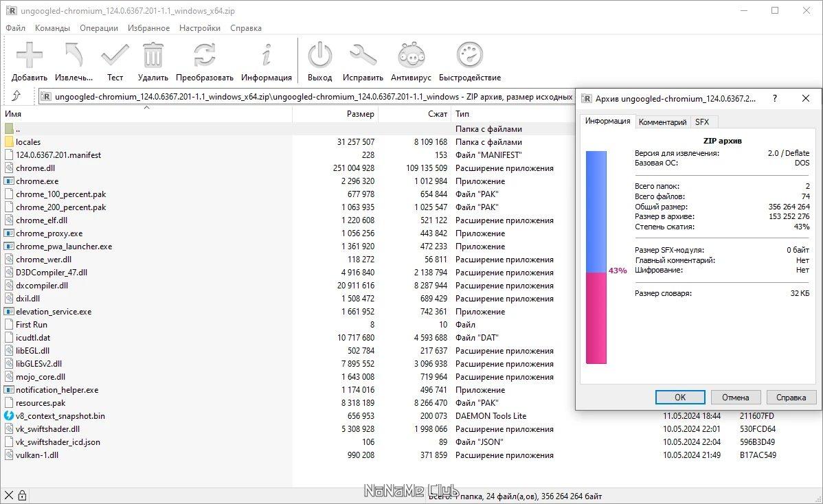Image resolution: width=823 pixels, height=504 pixels.
Task: Go up one folder level arrow
Action: coord(16,96)
